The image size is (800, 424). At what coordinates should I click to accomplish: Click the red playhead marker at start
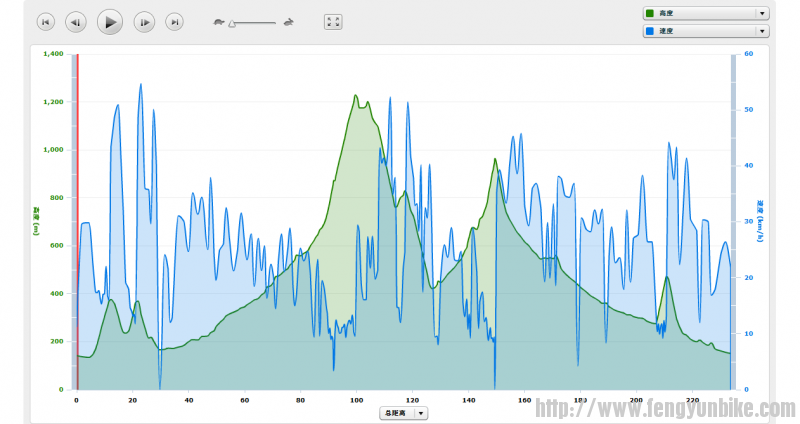tap(77, 220)
